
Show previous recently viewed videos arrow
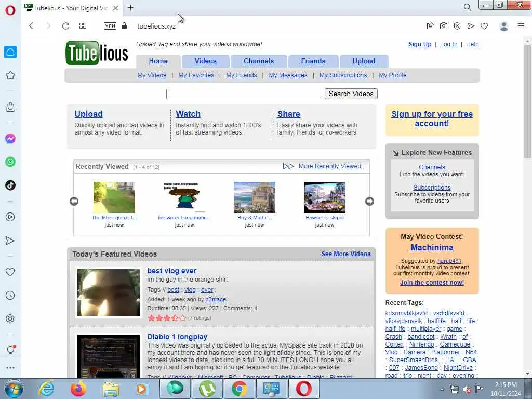tap(74, 201)
